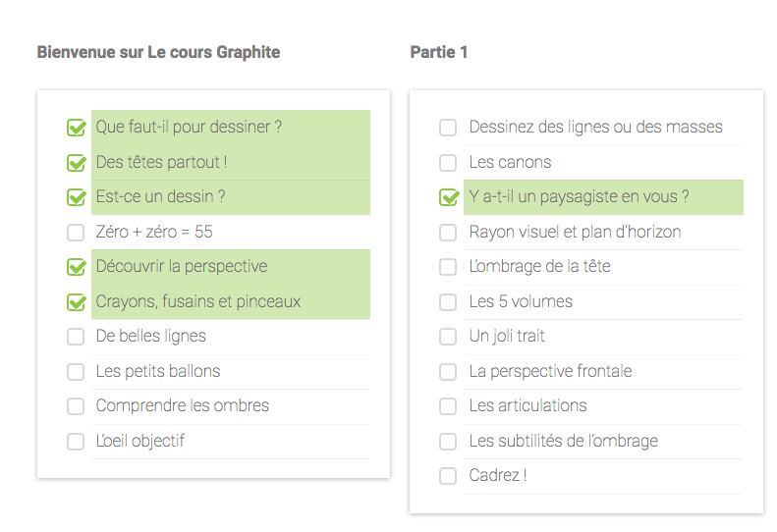Check the "Zéro + zéro = 55" box
The height and width of the screenshot is (532, 777).
click(76, 233)
